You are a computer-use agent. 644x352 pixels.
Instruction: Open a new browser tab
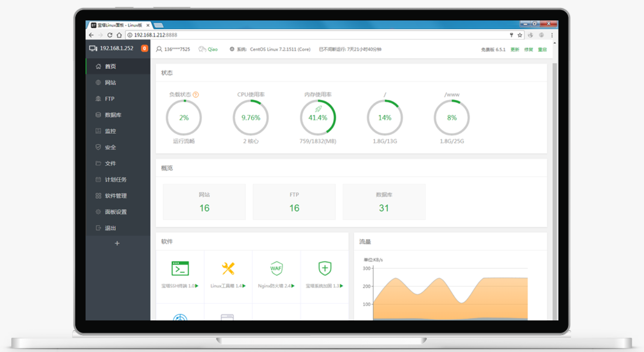tap(159, 25)
